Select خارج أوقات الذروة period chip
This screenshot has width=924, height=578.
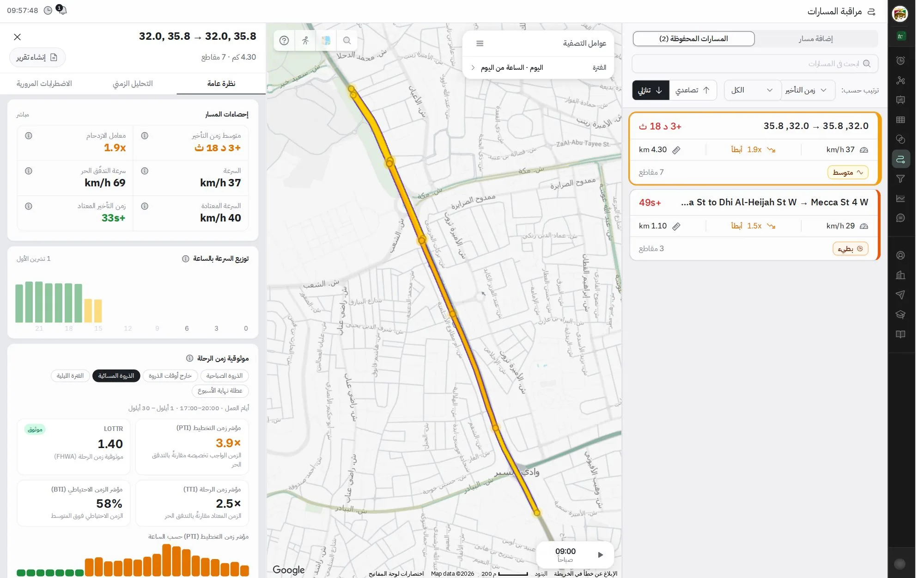pos(170,376)
